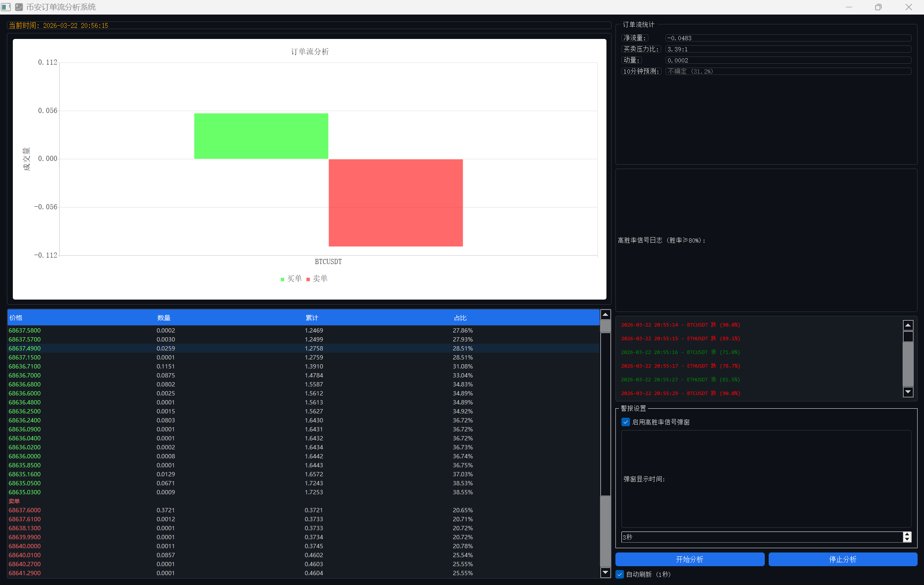924x585 pixels.
Task: Increase popup display time stepper
Action: (907, 534)
